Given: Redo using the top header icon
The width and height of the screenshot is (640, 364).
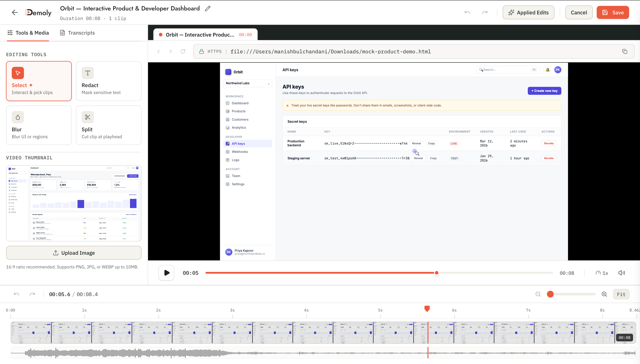Looking at the screenshot, I should [485, 12].
